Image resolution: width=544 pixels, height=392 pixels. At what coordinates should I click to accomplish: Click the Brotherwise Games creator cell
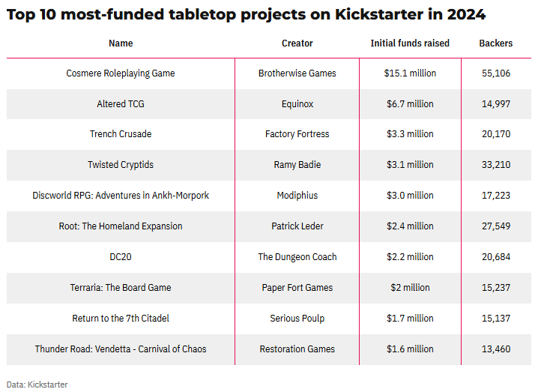297,73
